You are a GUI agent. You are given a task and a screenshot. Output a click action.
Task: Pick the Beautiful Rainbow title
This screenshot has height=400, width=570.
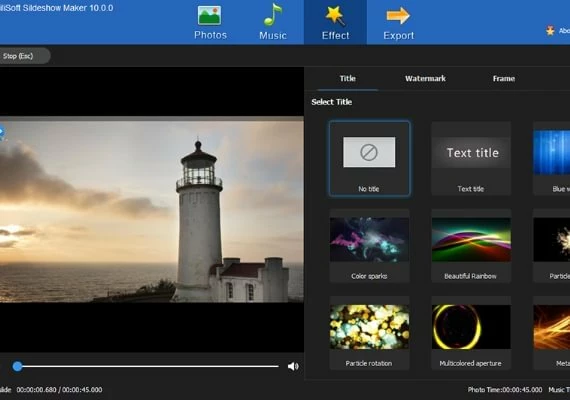[471, 246]
